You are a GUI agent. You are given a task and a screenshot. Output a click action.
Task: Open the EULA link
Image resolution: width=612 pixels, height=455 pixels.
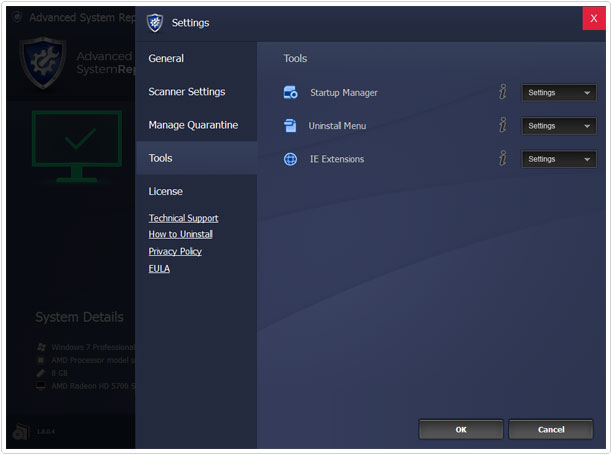(x=159, y=268)
